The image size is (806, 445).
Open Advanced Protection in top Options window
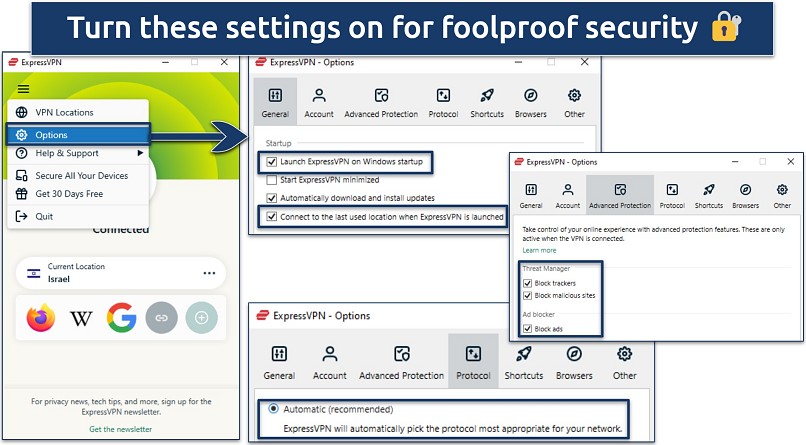point(381,102)
